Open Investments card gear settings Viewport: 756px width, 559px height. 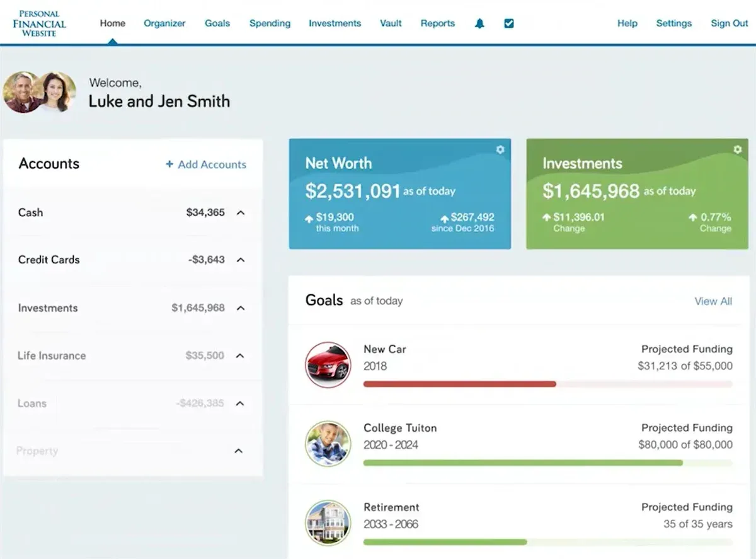(x=737, y=150)
